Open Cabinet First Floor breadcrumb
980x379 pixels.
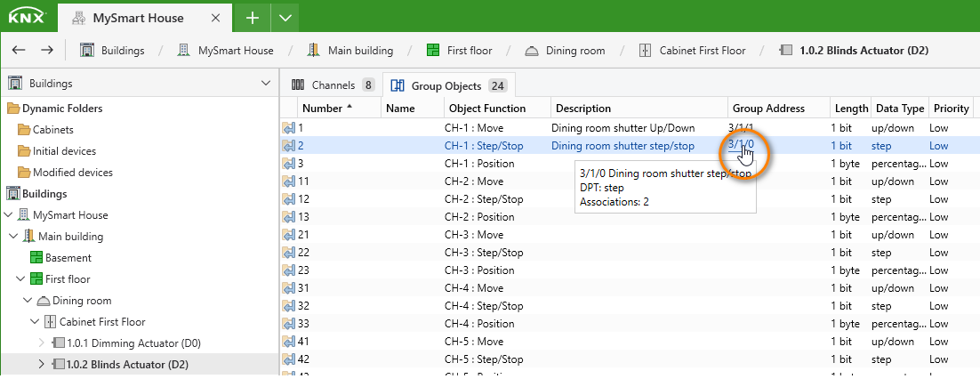pyautogui.click(x=692, y=51)
